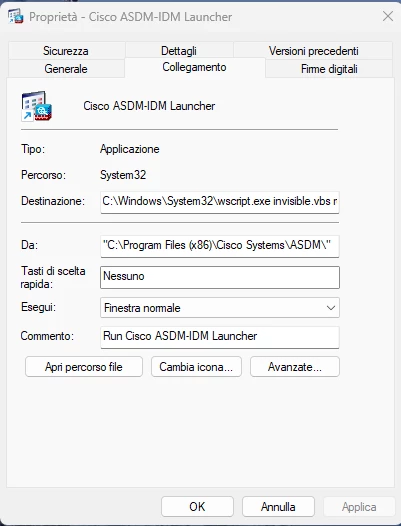The height and width of the screenshot is (526, 401).
Task: Confirm with the OK button
Action: (197, 507)
